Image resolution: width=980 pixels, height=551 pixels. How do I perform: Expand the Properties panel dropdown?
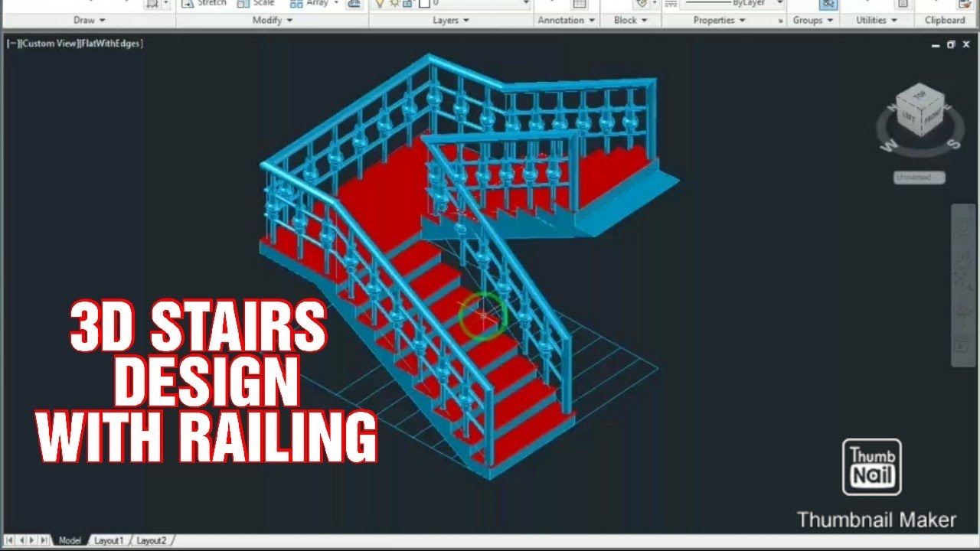[718, 21]
